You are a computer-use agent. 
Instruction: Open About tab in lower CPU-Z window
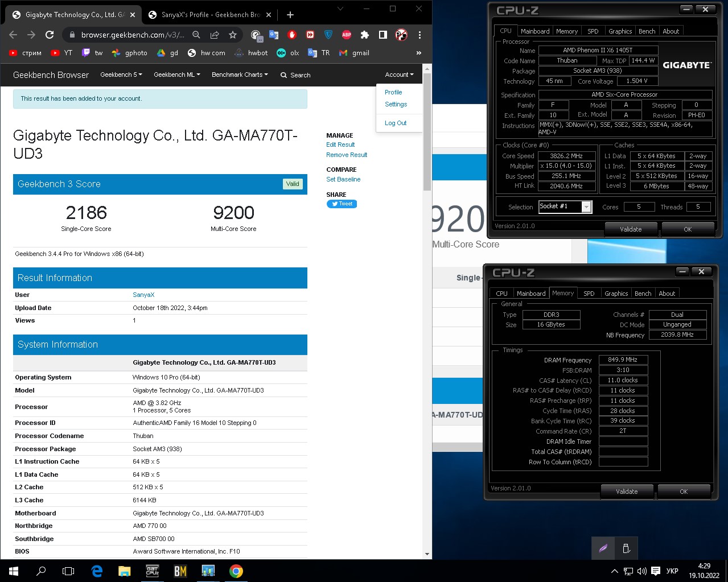point(667,294)
